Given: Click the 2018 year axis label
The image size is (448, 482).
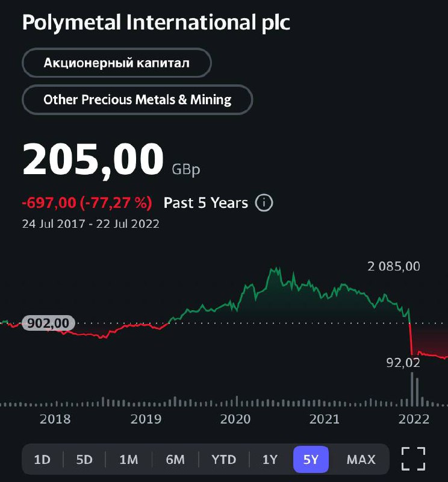Looking at the screenshot, I should [55, 419].
